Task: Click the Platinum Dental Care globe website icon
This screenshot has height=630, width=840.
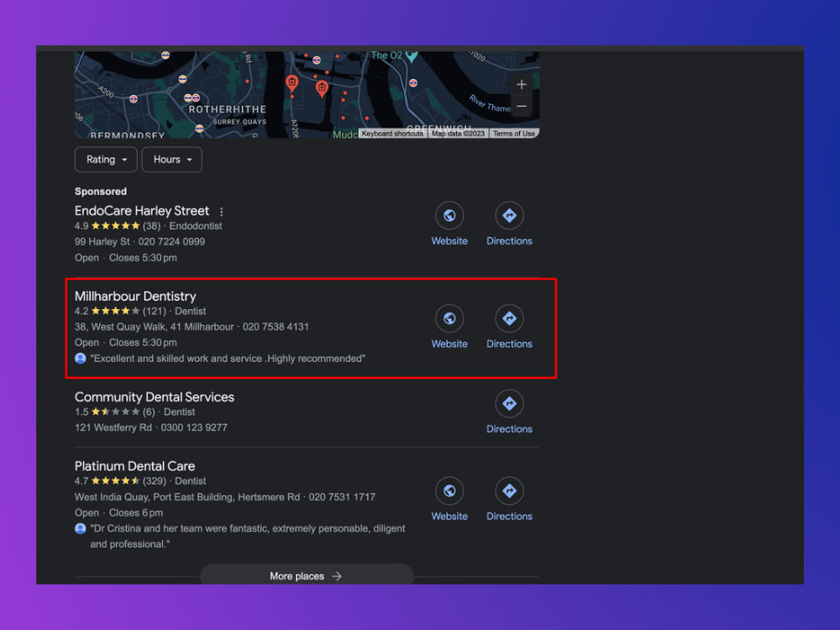Action: coord(449,491)
